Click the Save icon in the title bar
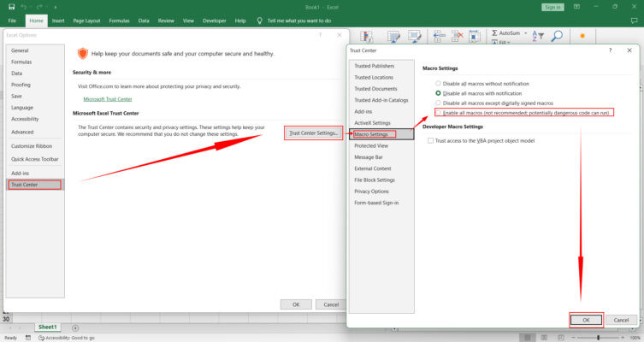Screen dimensions: 644x342 pos(11,7)
